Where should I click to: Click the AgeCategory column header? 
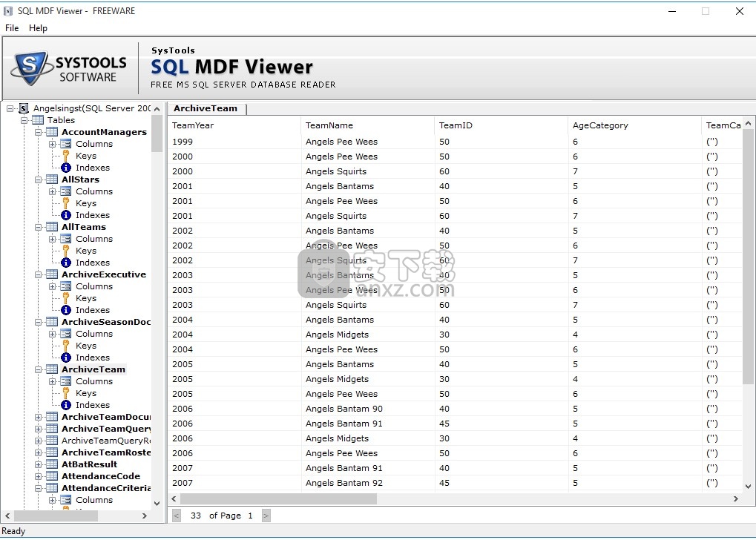pyautogui.click(x=635, y=125)
